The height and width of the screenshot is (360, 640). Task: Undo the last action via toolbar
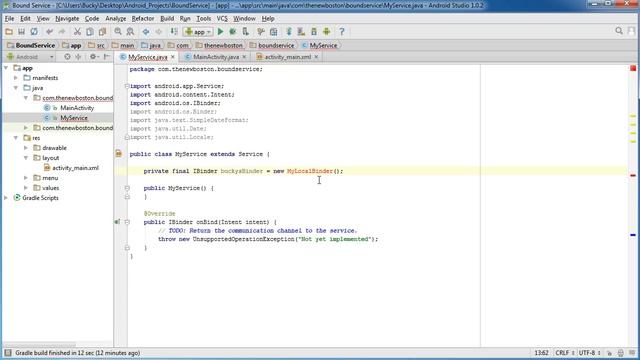click(x=49, y=31)
